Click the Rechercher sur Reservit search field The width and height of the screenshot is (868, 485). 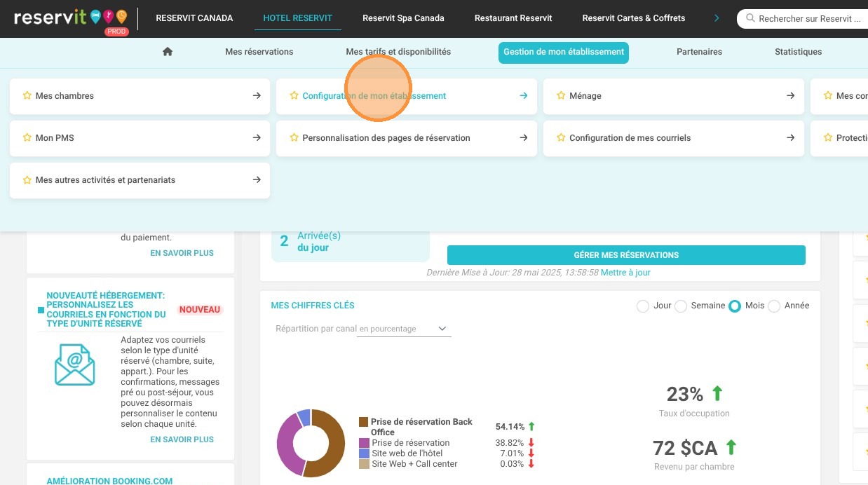(x=803, y=19)
